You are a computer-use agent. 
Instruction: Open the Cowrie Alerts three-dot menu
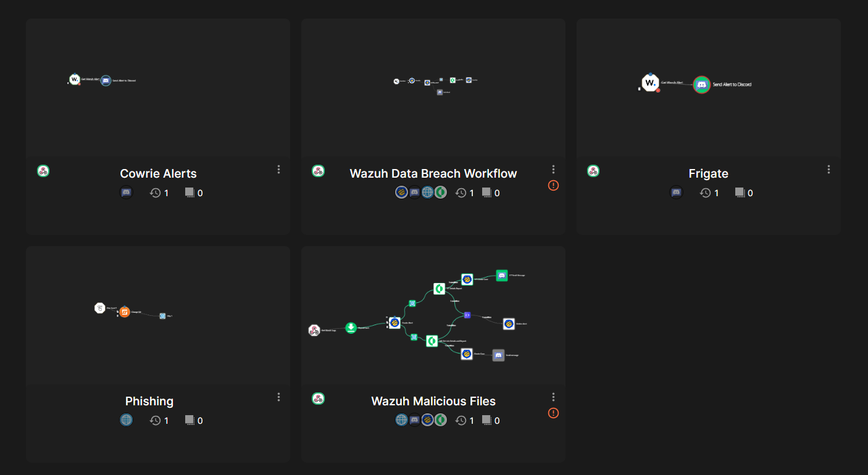(278, 169)
